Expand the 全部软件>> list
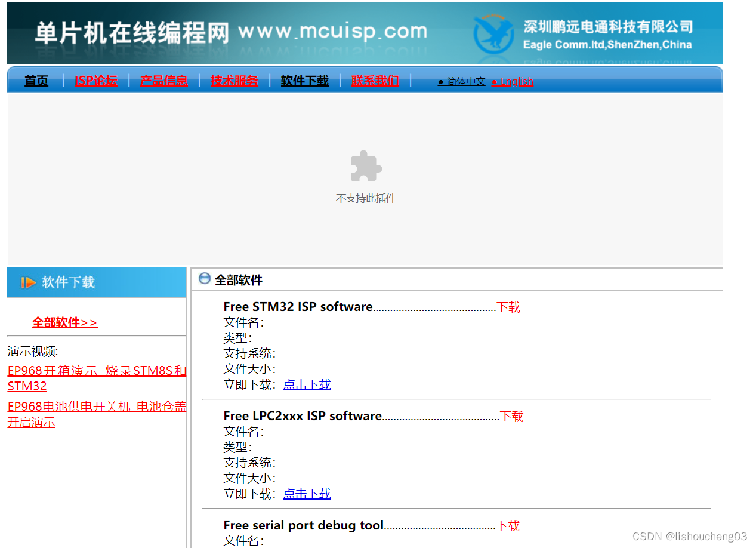Screen dimensions: 756x548 click(64, 322)
